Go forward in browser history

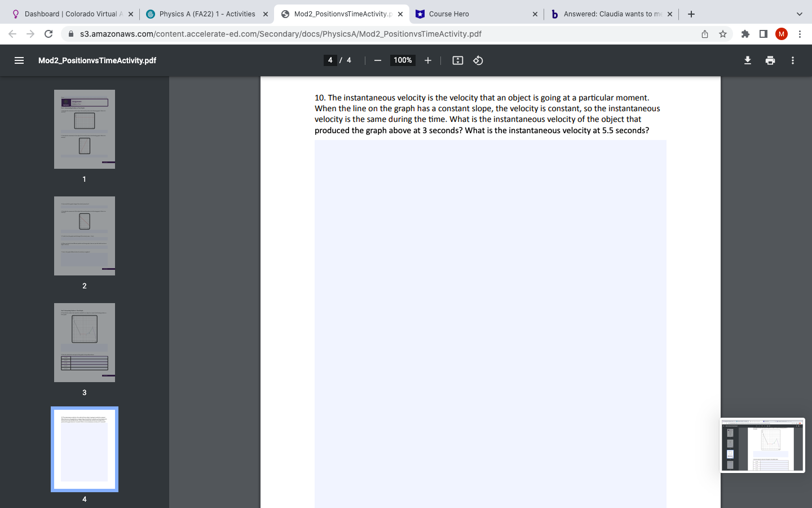(30, 34)
